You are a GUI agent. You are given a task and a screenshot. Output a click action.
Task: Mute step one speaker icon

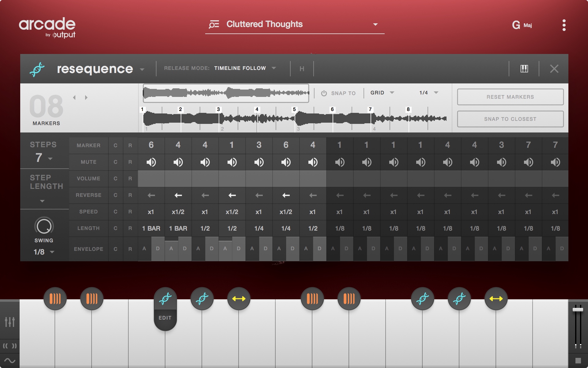pyautogui.click(x=151, y=162)
